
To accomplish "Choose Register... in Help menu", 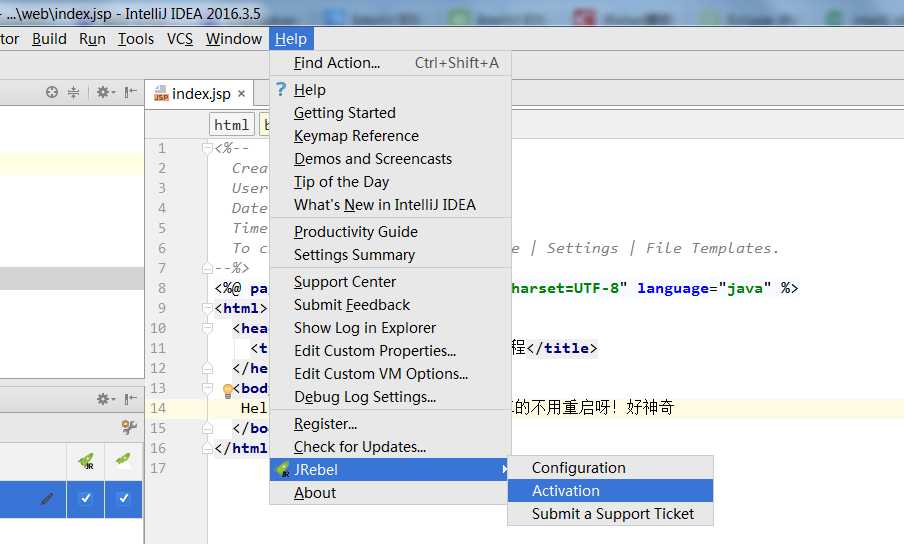I will tap(390, 424).
